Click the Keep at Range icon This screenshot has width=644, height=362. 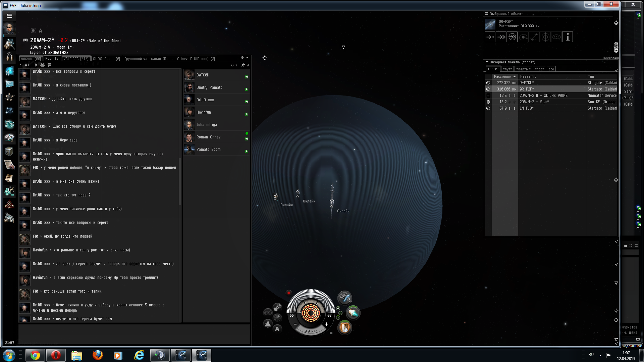(x=534, y=37)
